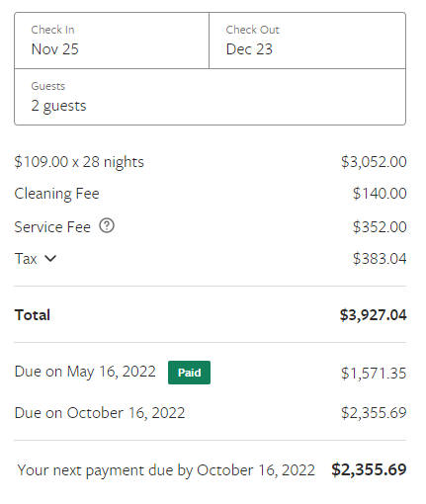Click the next payment due amount $2,355.69
The width and height of the screenshot is (426, 504).
[x=369, y=469]
